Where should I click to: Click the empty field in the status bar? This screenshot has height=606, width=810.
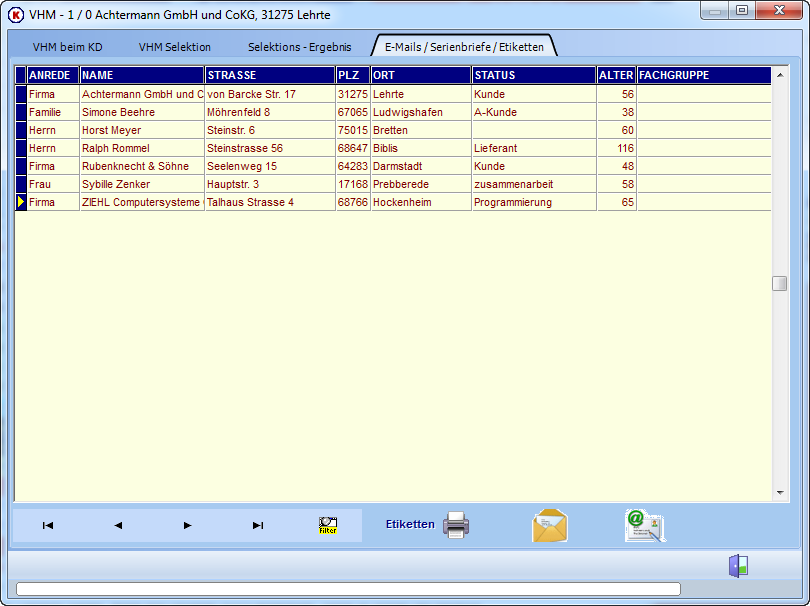click(x=348, y=589)
